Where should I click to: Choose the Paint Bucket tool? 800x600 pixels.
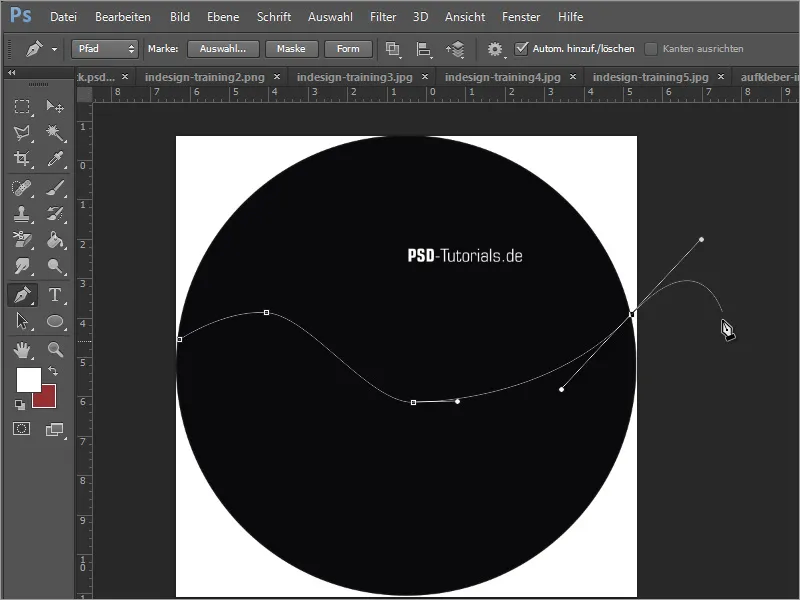click(55, 240)
